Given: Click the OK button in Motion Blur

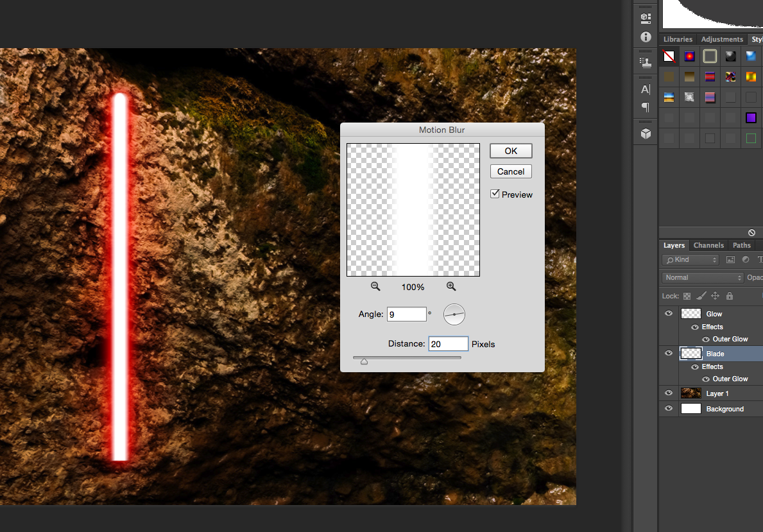Looking at the screenshot, I should [511, 150].
